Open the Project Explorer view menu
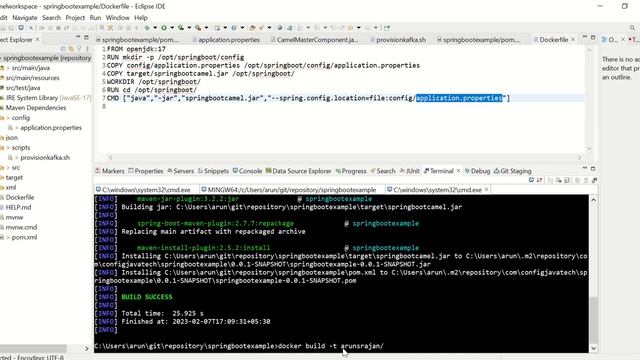 [x=87, y=49]
